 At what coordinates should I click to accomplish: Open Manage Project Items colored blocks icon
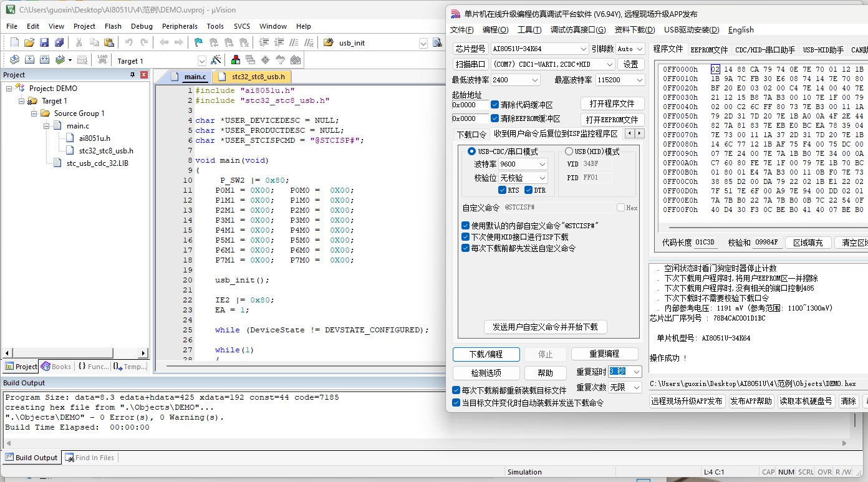[x=236, y=60]
